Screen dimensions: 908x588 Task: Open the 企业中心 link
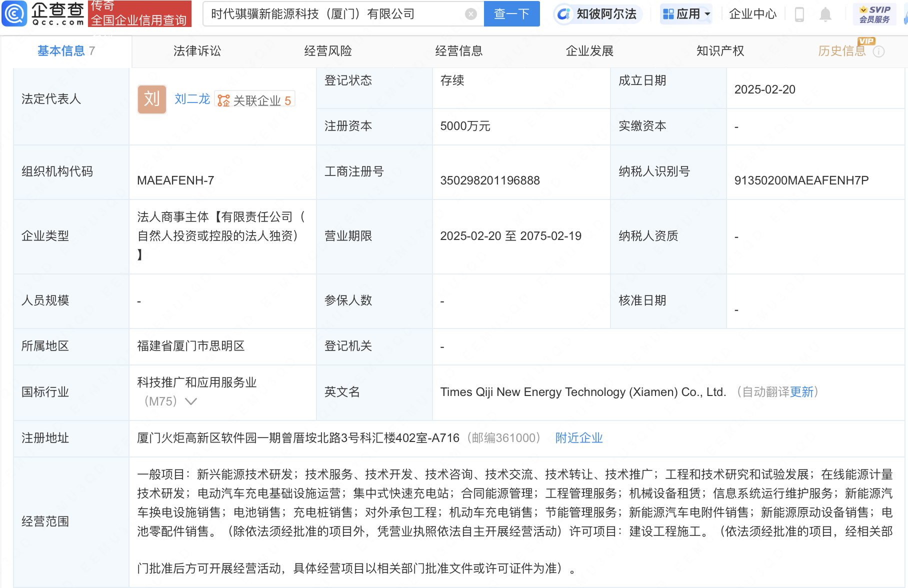[752, 14]
